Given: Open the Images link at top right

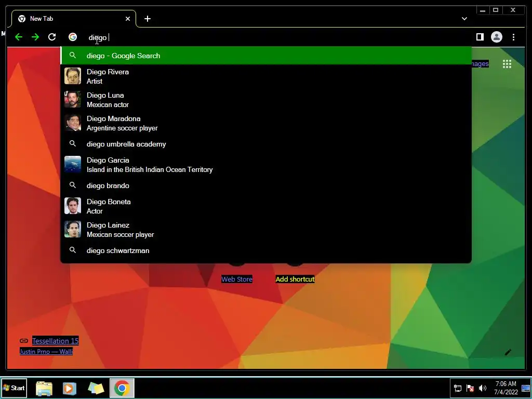Looking at the screenshot, I should click(x=480, y=64).
